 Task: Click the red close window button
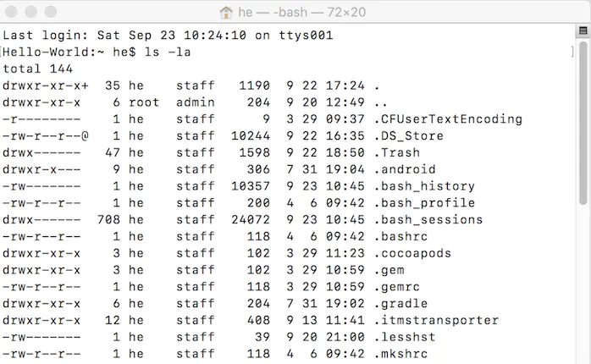tap(11, 12)
